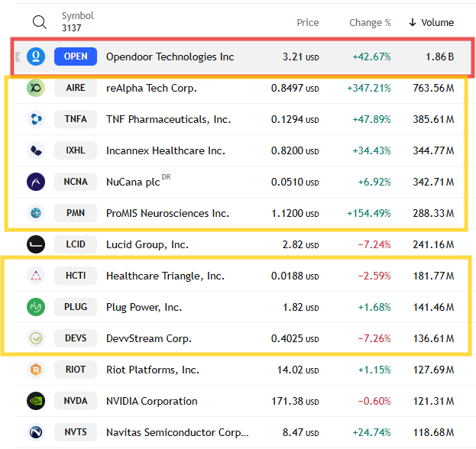Sort by the Volume column header
Screen dimensions: 476x449
(x=437, y=22)
